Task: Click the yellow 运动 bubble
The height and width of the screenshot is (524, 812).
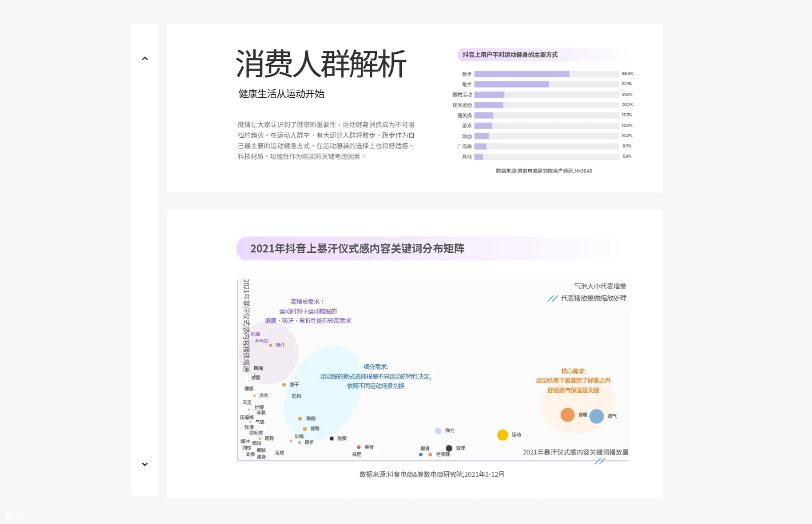Action: tap(502, 435)
